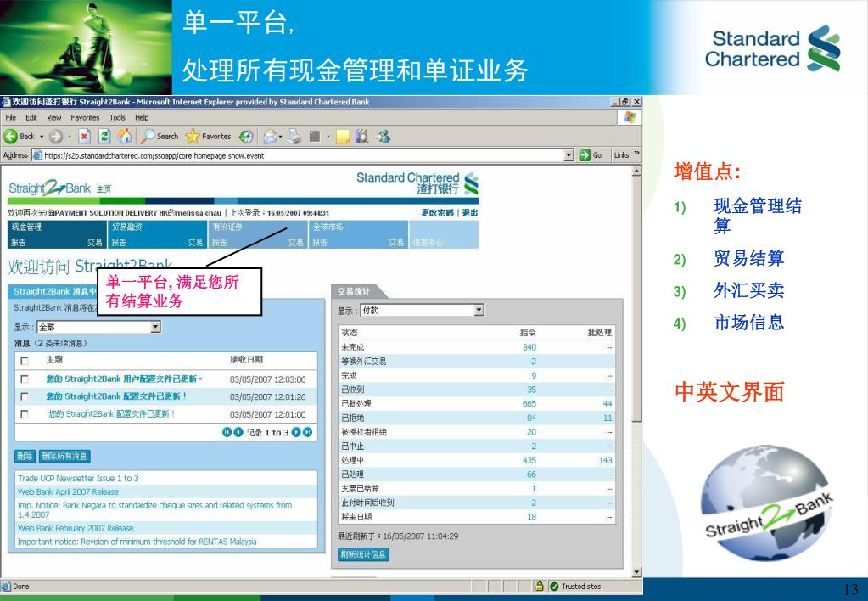This screenshot has height=601, width=868.
Task: Open the 显示 全部 message filter dropdown
Action: [x=155, y=327]
